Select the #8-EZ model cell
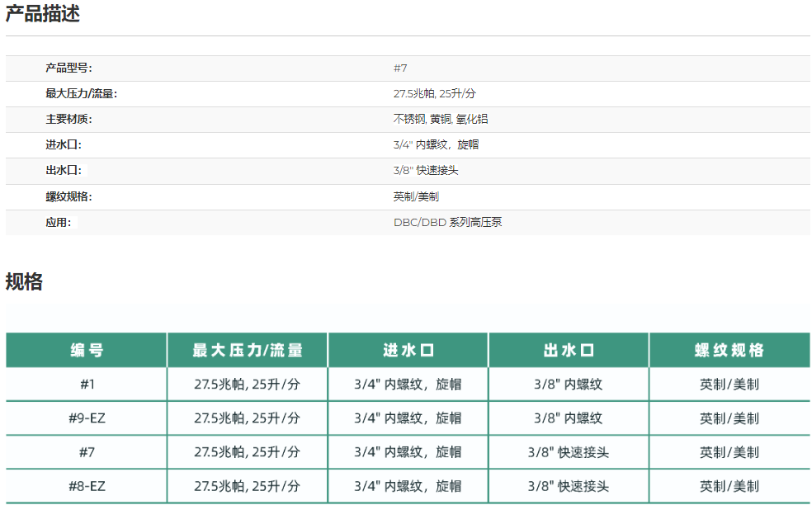812x505 pixels. (x=87, y=486)
